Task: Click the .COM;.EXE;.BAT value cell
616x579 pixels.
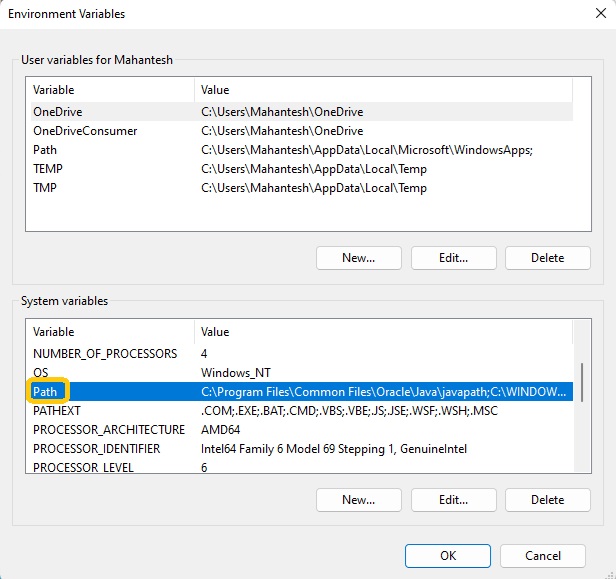Action: pos(349,410)
